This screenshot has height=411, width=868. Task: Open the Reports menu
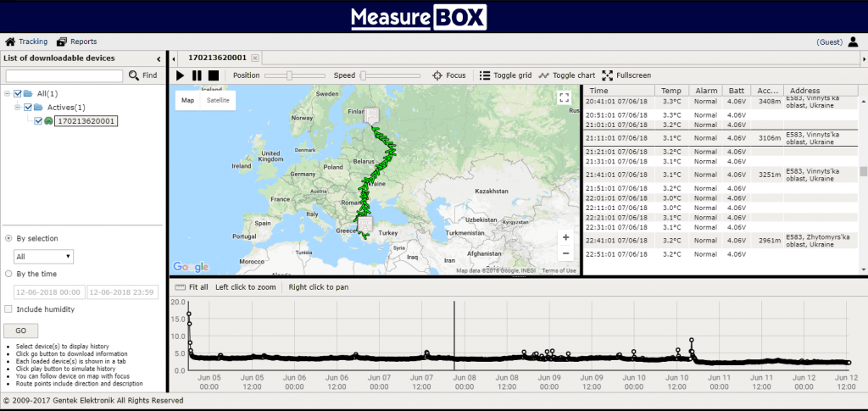click(76, 42)
